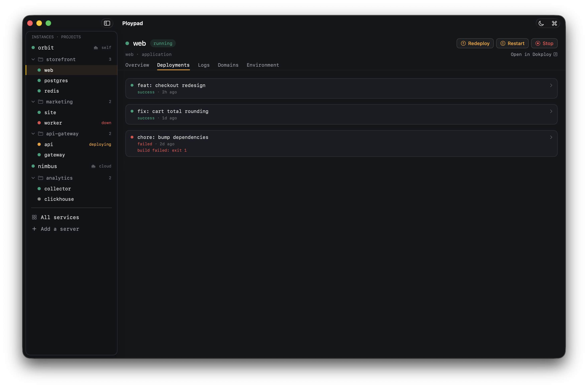Open the Logs tab
The height and width of the screenshot is (388, 588).
tap(204, 65)
